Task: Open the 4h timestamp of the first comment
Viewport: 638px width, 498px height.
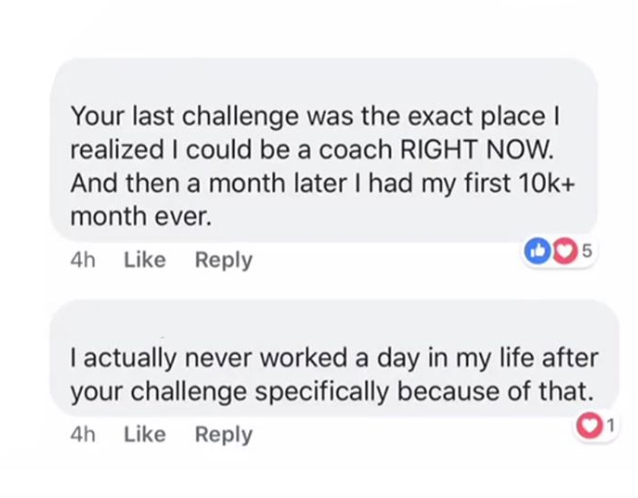Action: (x=83, y=260)
